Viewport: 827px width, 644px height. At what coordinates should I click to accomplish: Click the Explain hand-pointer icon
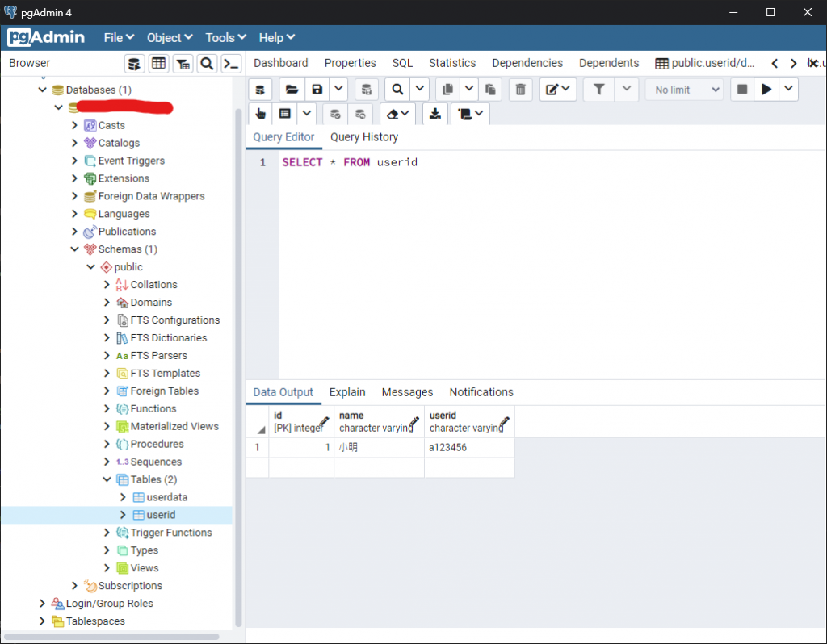260,114
